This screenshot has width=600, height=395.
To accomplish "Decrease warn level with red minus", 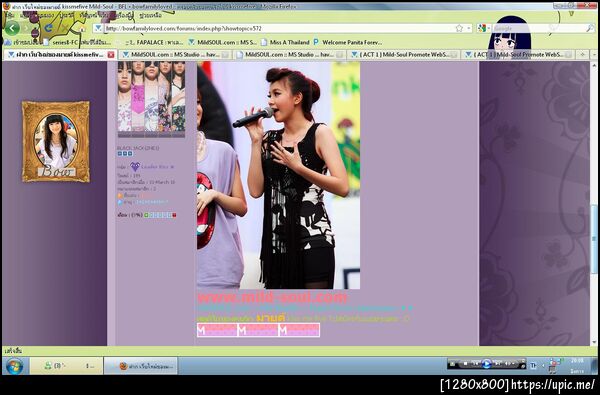I will (174, 215).
